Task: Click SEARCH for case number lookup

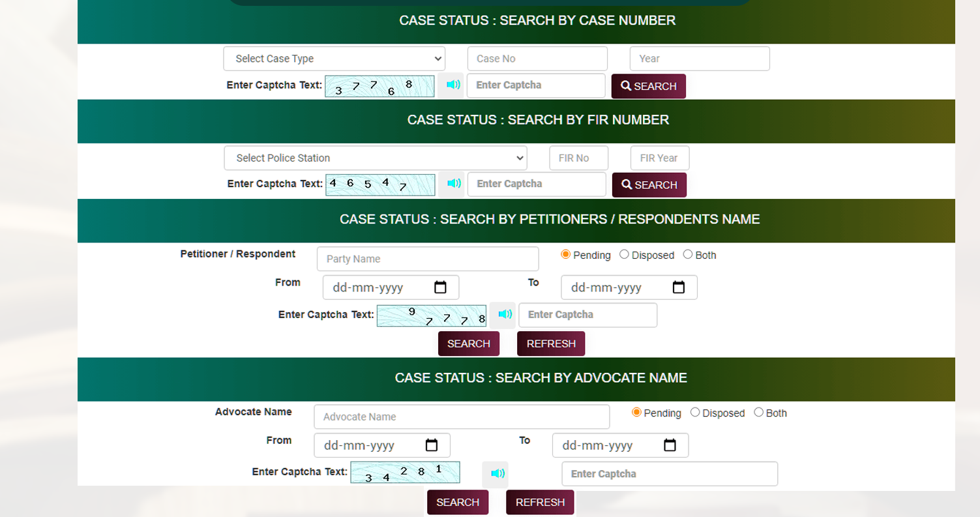Action: coord(648,85)
